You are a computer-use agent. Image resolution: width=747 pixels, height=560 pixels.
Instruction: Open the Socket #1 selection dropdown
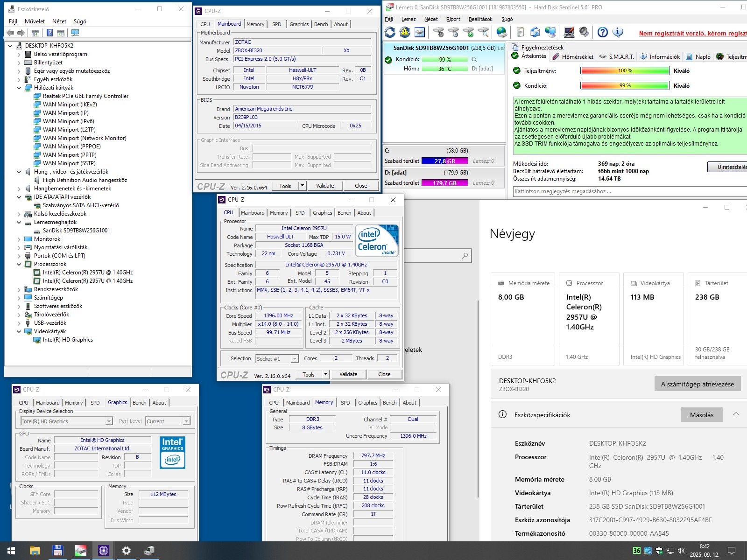[x=277, y=358]
